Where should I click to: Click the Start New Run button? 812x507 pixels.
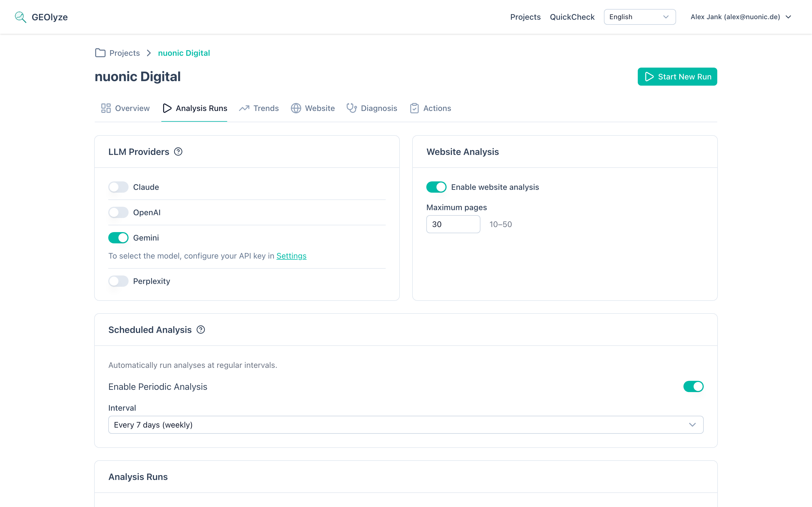(677, 76)
